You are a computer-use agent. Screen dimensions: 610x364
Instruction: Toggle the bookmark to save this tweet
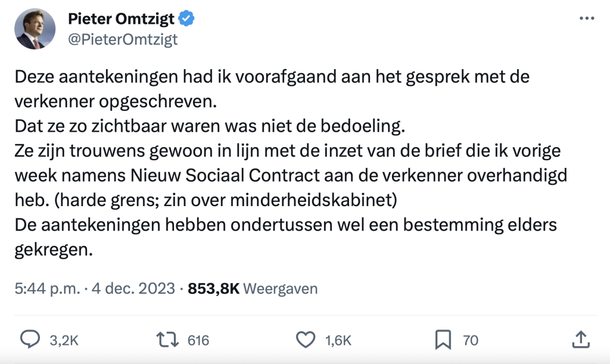coord(442,340)
